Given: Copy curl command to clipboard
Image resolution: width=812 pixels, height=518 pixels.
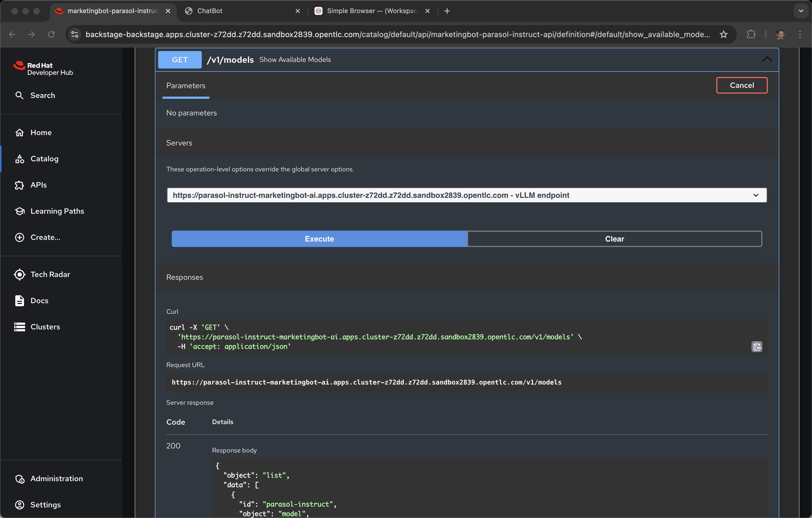Looking at the screenshot, I should tap(757, 347).
